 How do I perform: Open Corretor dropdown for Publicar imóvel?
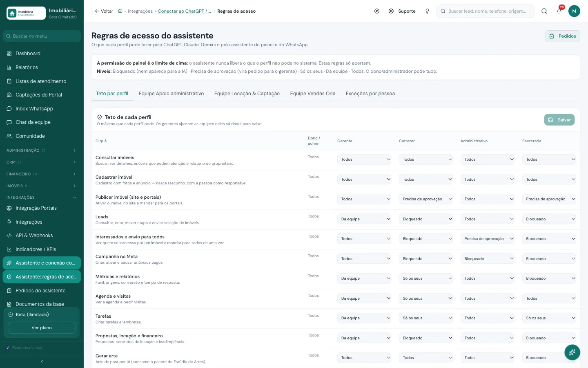click(426, 199)
